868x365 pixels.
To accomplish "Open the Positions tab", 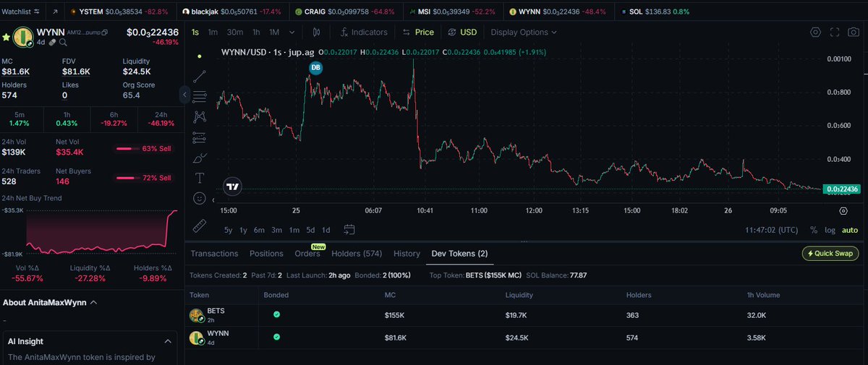I will 266,254.
